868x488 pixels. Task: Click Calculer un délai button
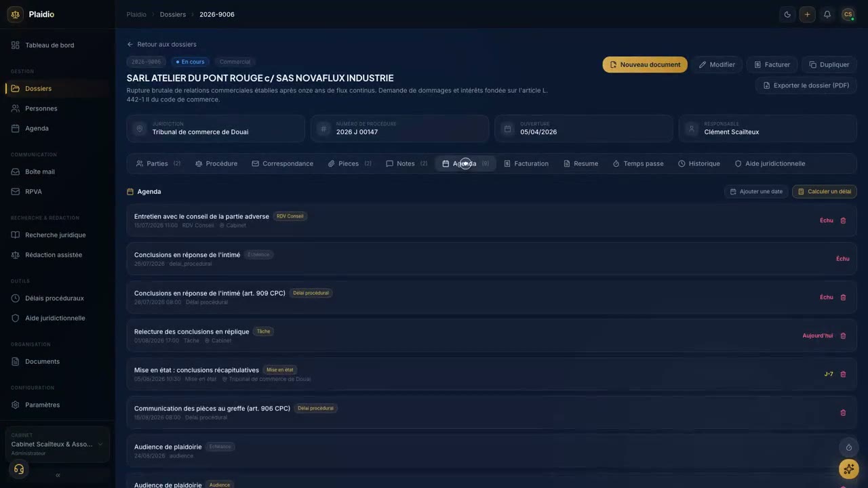click(825, 192)
